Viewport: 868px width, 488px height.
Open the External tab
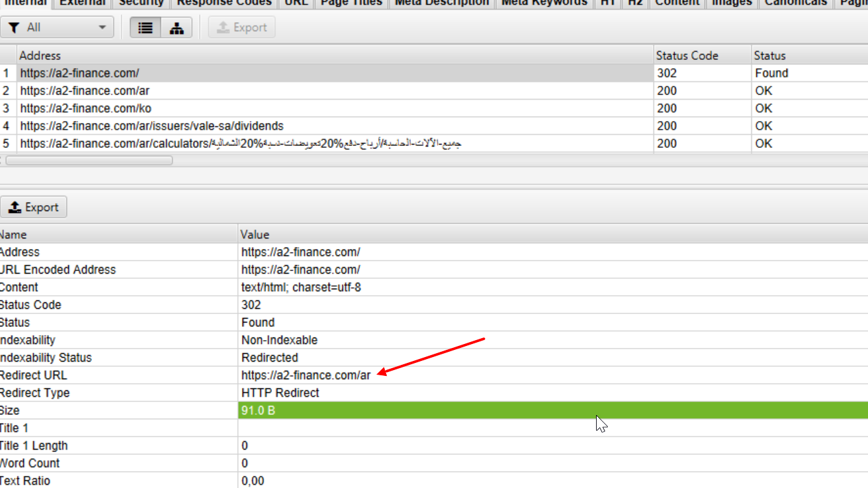point(82,3)
